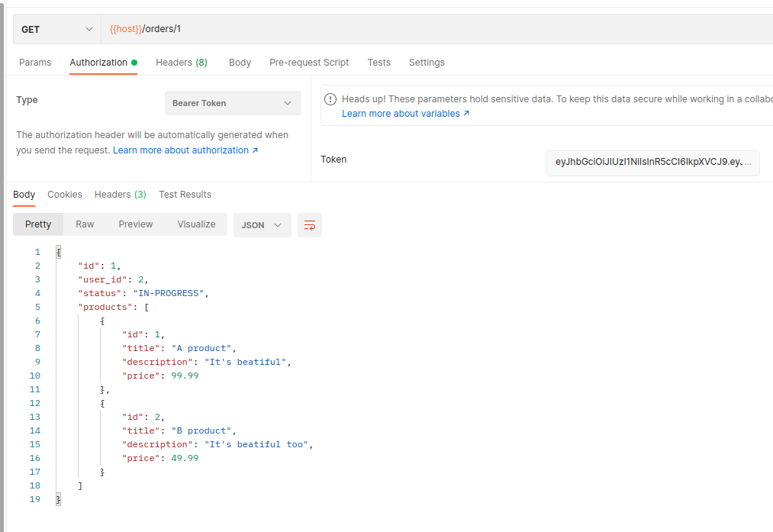Click the price value 49.99
Viewport: 773px width, 532px height.
(185, 459)
